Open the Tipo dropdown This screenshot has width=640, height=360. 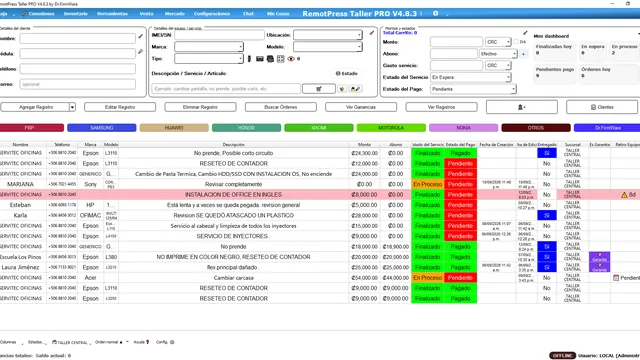coord(209,59)
